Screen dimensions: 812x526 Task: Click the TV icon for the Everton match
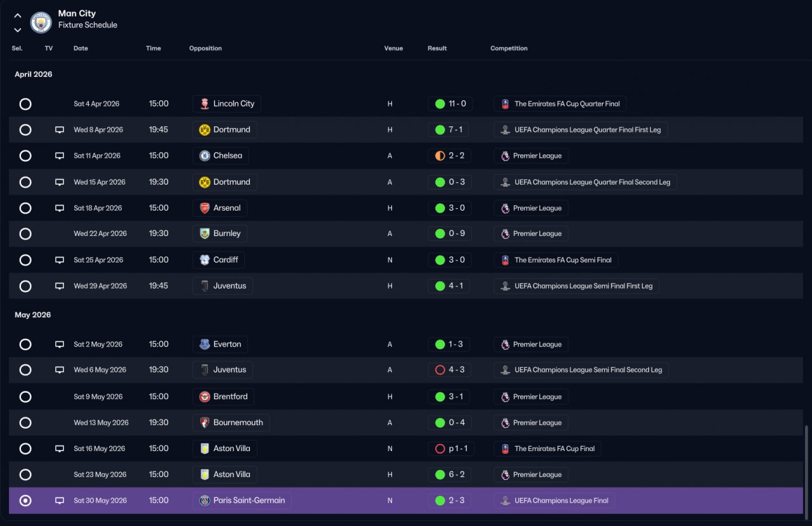[x=60, y=345]
